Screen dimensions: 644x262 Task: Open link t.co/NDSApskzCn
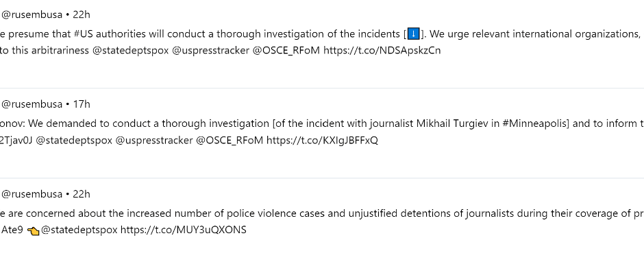click(x=382, y=51)
